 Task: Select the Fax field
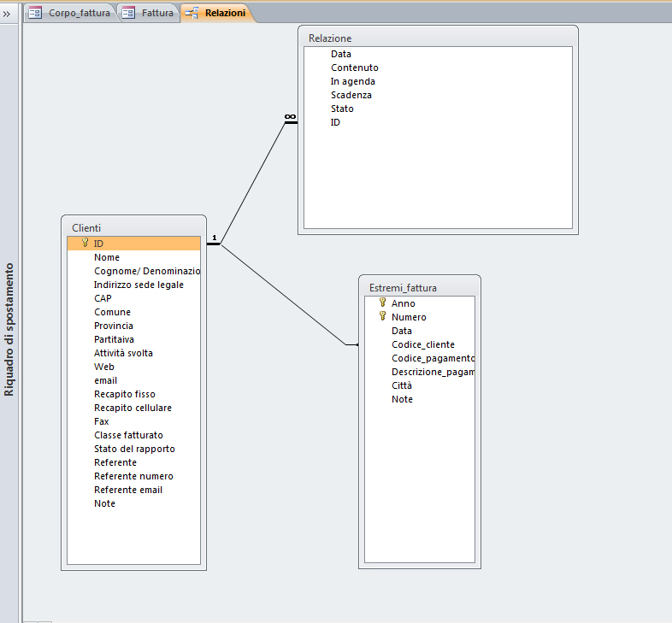133,421
